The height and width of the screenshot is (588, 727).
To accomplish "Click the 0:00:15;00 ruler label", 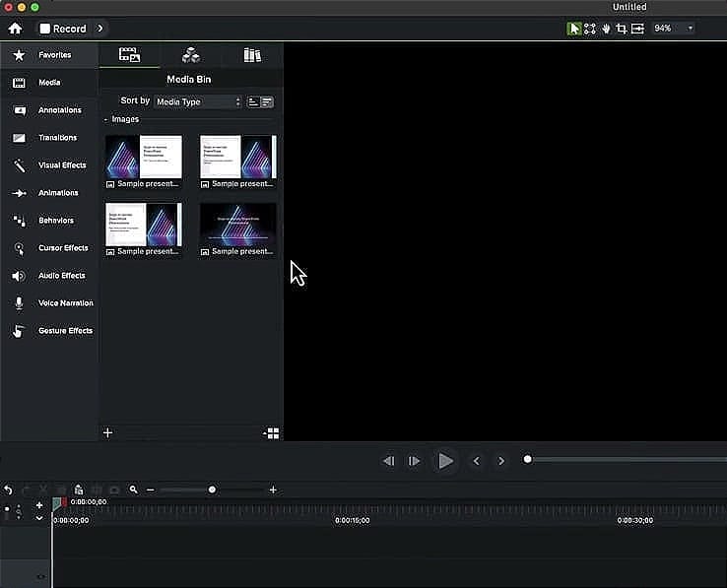I will click(353, 520).
